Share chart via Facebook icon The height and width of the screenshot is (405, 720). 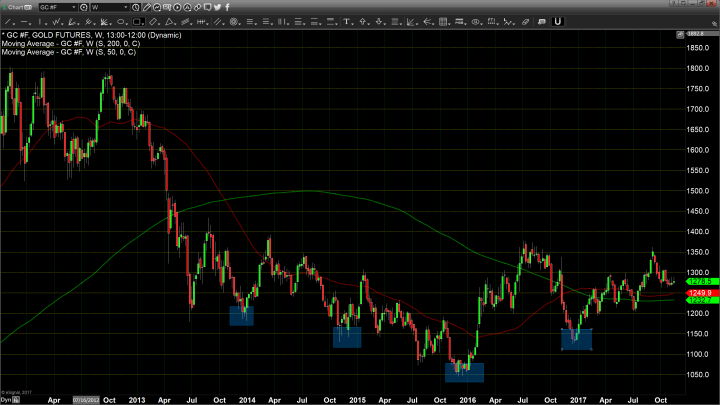[228, 7]
